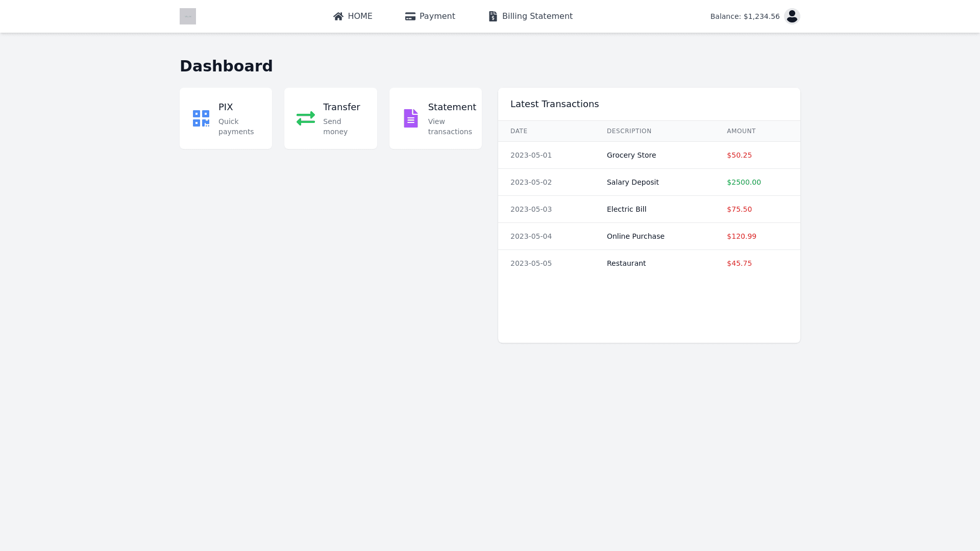Click the PIX QR code icon

pos(201,118)
